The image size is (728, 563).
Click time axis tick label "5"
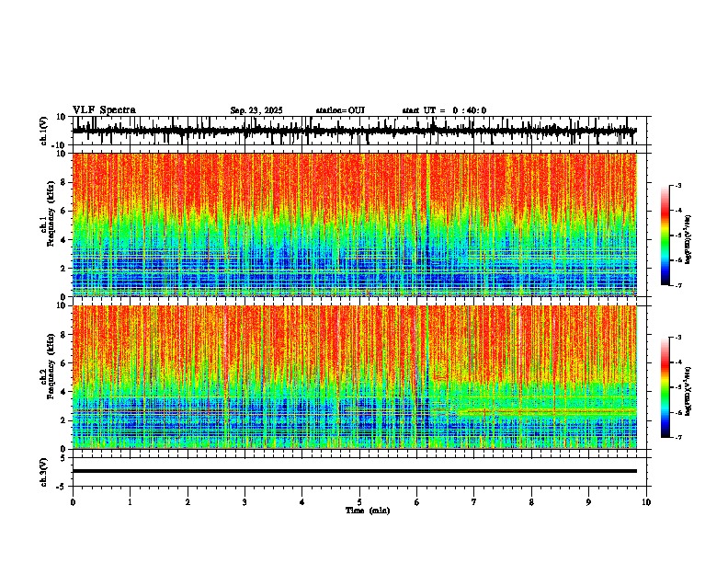click(x=359, y=502)
